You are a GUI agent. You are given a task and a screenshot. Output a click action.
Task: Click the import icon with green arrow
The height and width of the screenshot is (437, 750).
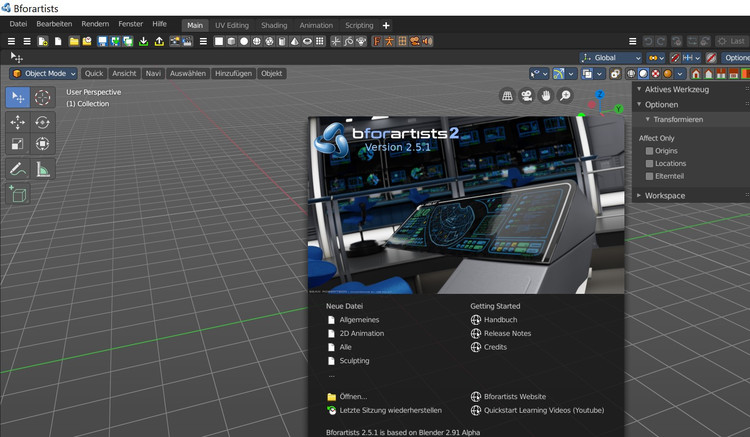tap(143, 41)
